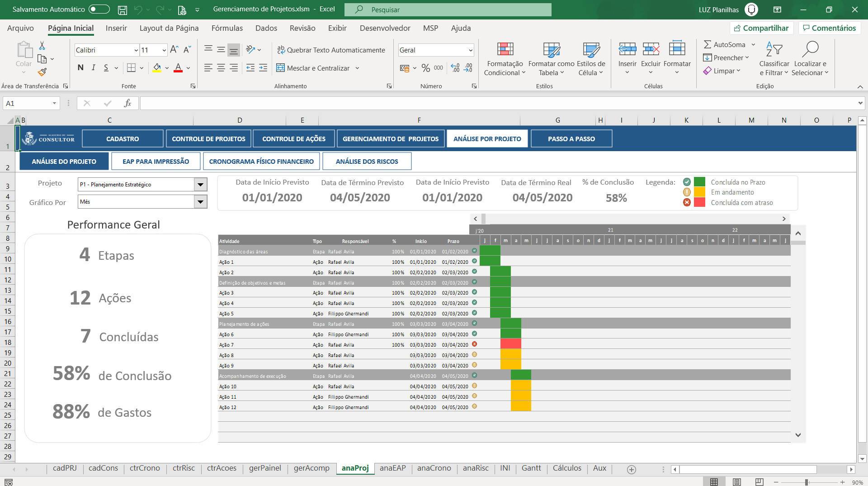Toggle Salvamento Automático switch
The width and height of the screenshot is (868, 486).
[x=99, y=9]
